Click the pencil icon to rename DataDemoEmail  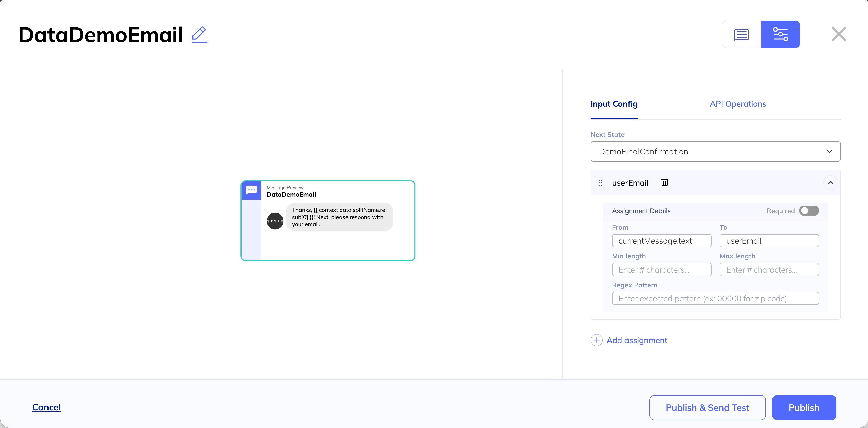pyautogui.click(x=199, y=34)
